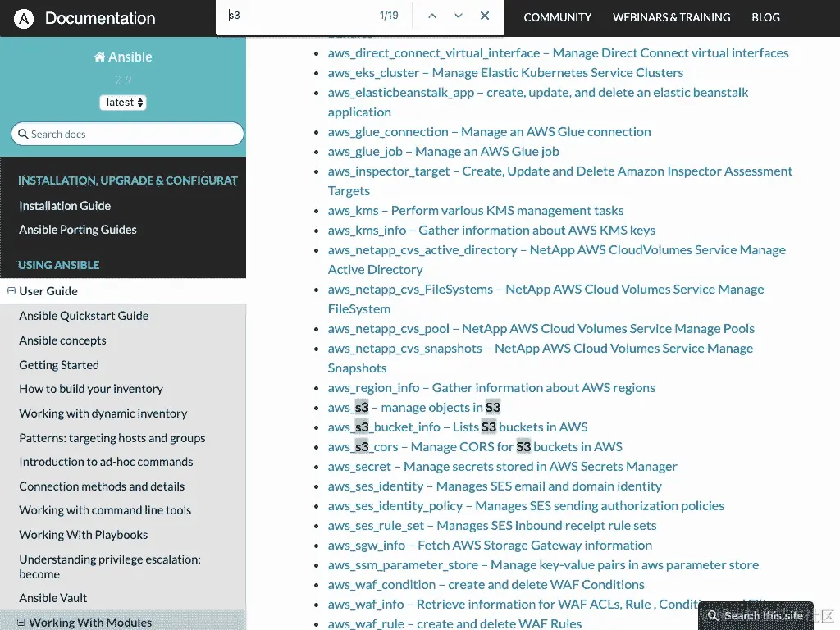The width and height of the screenshot is (840, 630).
Task: Click magnifier icon in Search this site
Action: point(713,615)
